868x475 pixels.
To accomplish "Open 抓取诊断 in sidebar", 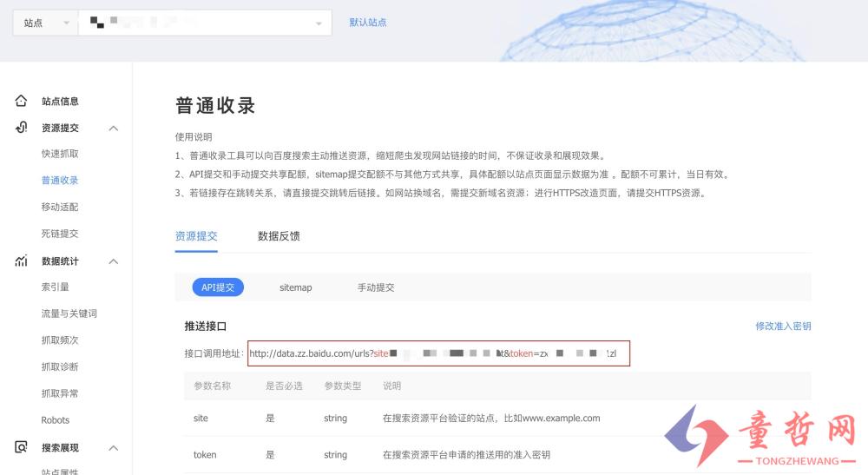I will click(60, 366).
